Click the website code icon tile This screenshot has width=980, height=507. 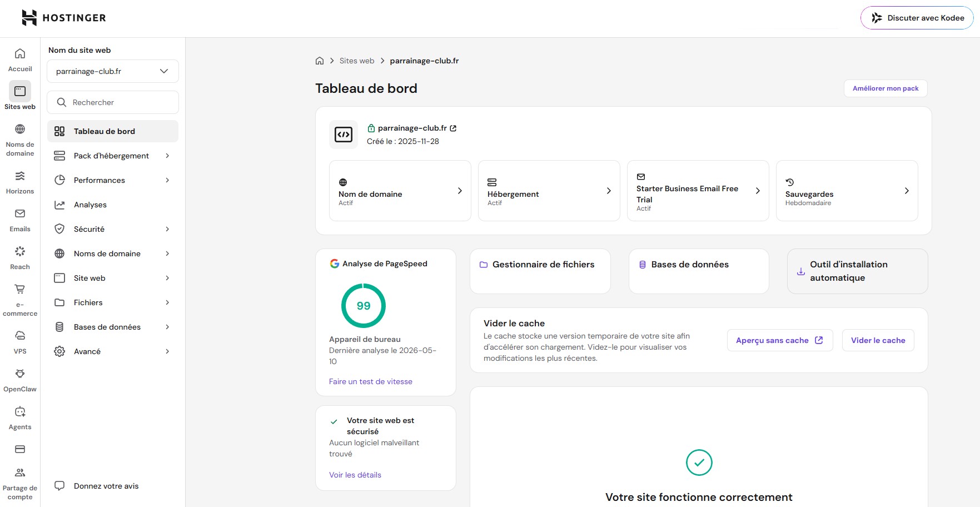pos(344,135)
